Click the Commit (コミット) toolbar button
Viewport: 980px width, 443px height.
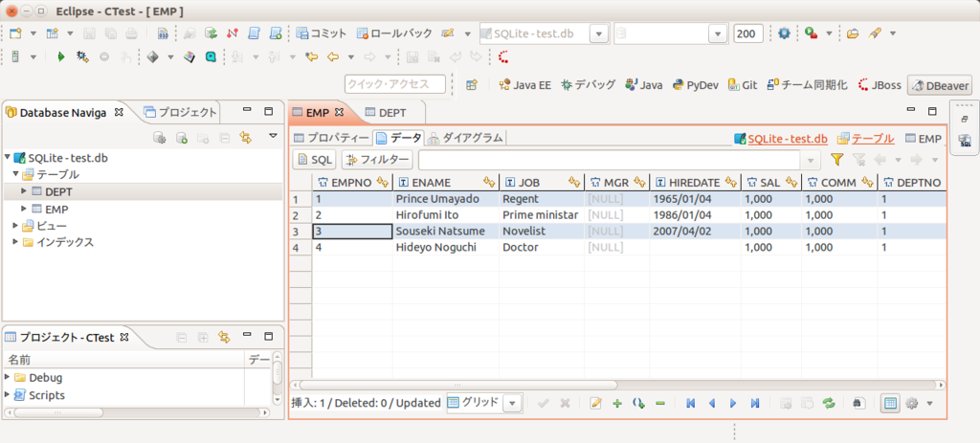(x=322, y=33)
